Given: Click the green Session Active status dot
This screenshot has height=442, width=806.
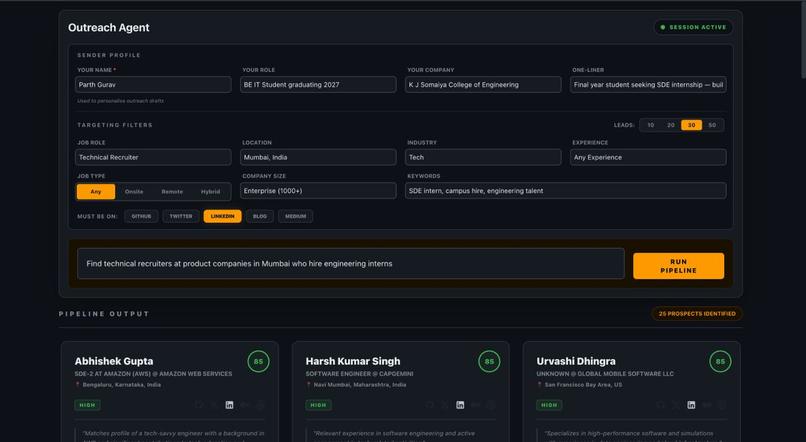Looking at the screenshot, I should click(663, 27).
